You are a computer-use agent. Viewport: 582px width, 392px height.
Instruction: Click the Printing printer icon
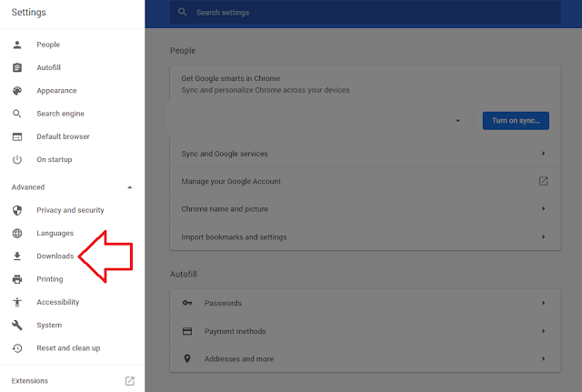(x=16, y=279)
